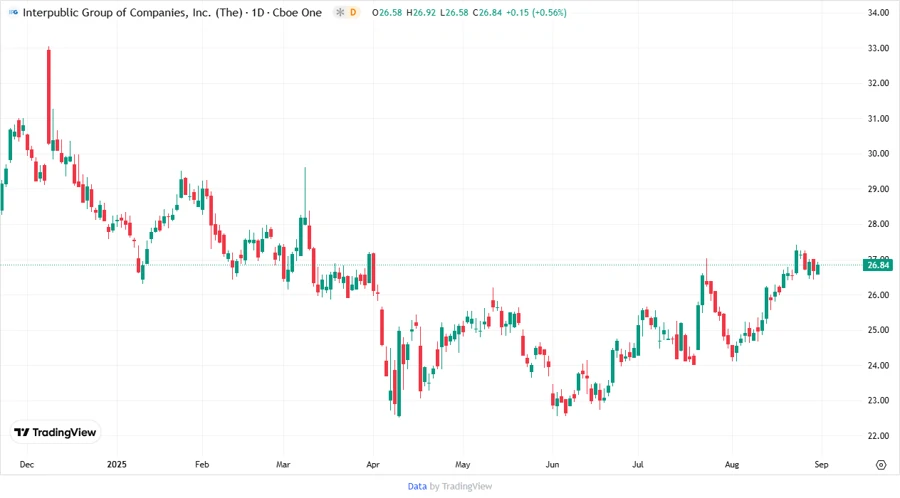Click the 34.00 price axis label
This screenshot has height=498, width=900.
point(878,13)
